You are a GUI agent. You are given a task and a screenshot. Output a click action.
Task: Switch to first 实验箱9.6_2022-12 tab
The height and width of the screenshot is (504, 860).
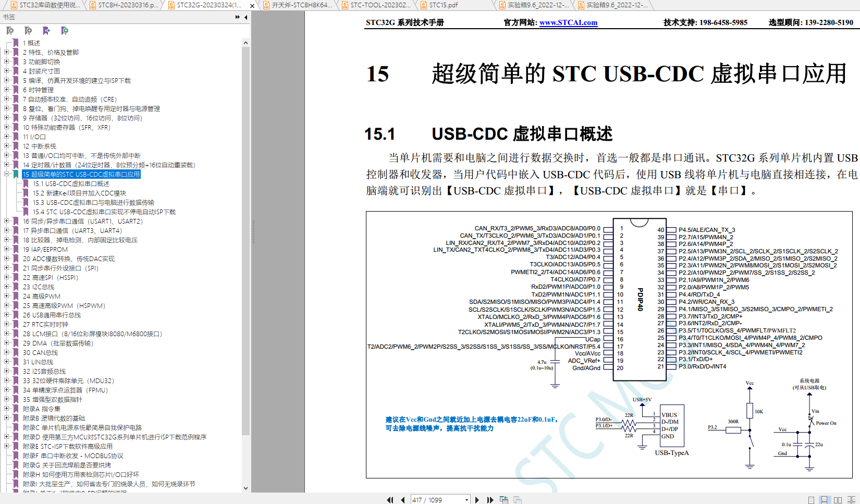coord(534,5)
